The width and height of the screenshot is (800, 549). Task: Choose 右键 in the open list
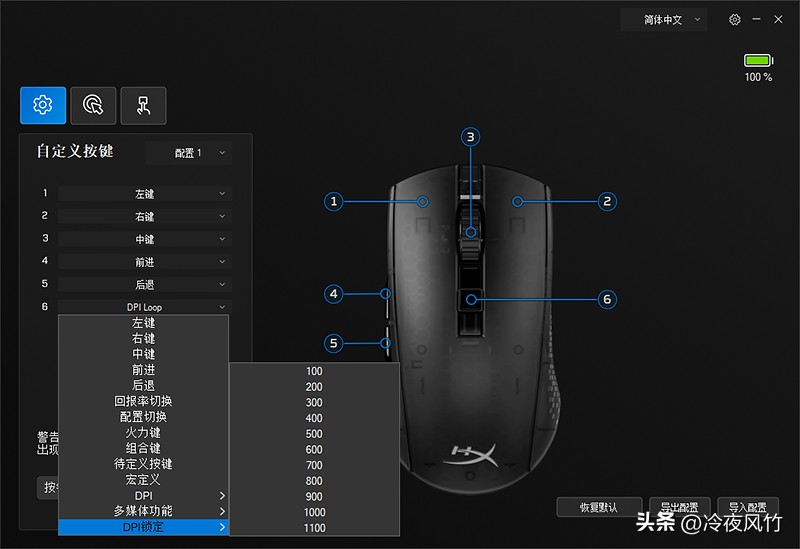143,339
